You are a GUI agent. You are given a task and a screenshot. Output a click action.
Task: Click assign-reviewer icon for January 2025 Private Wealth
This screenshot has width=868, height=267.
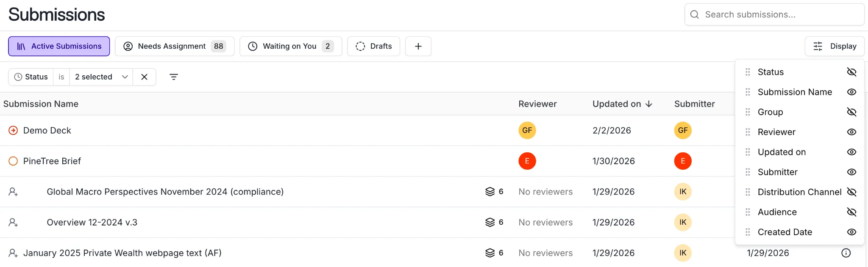(x=13, y=253)
